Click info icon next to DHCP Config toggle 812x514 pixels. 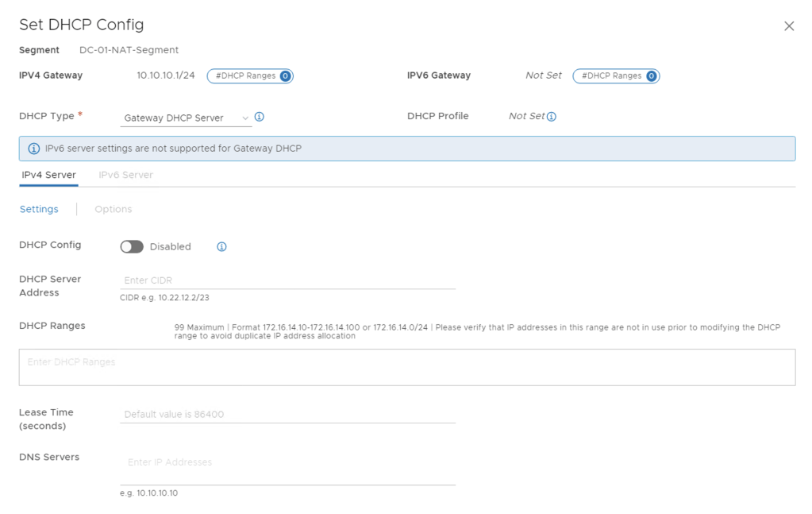pos(221,247)
